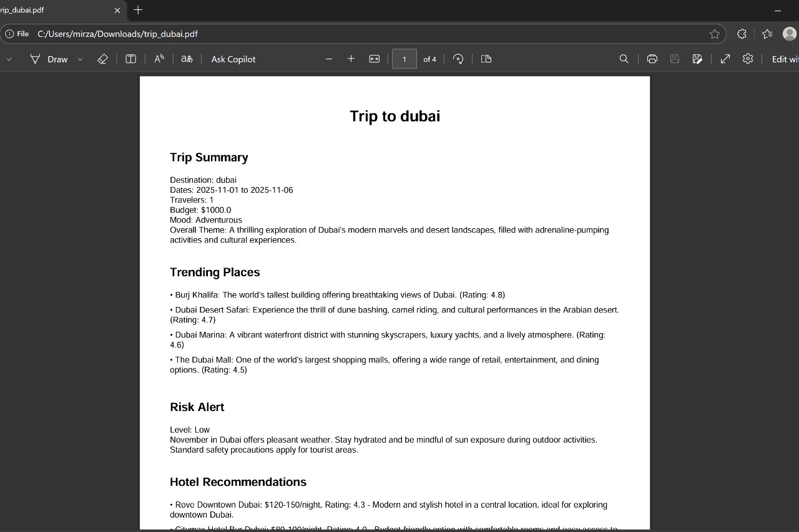
Task: Click the 'November in Dubai' weather paragraph
Action: pyautogui.click(x=384, y=445)
